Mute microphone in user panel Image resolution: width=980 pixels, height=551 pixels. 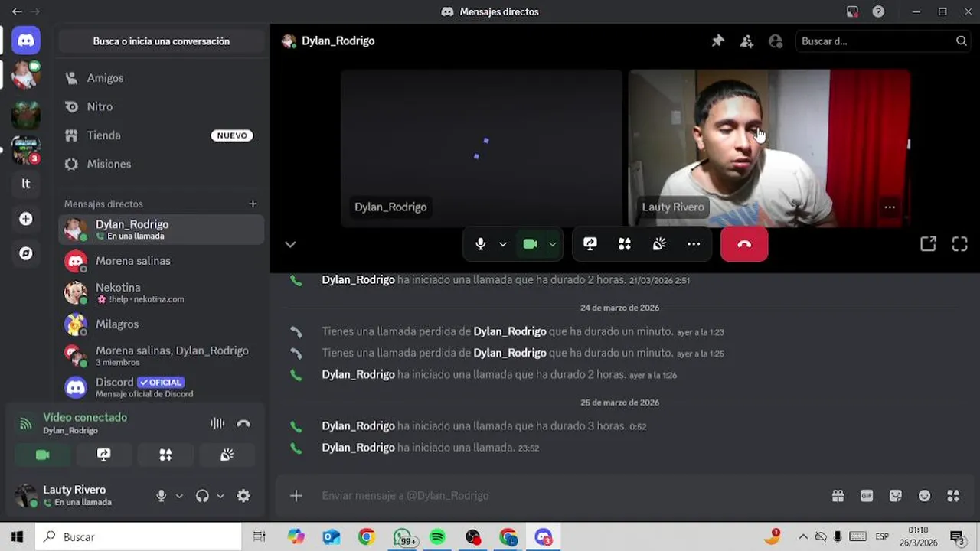tap(161, 496)
